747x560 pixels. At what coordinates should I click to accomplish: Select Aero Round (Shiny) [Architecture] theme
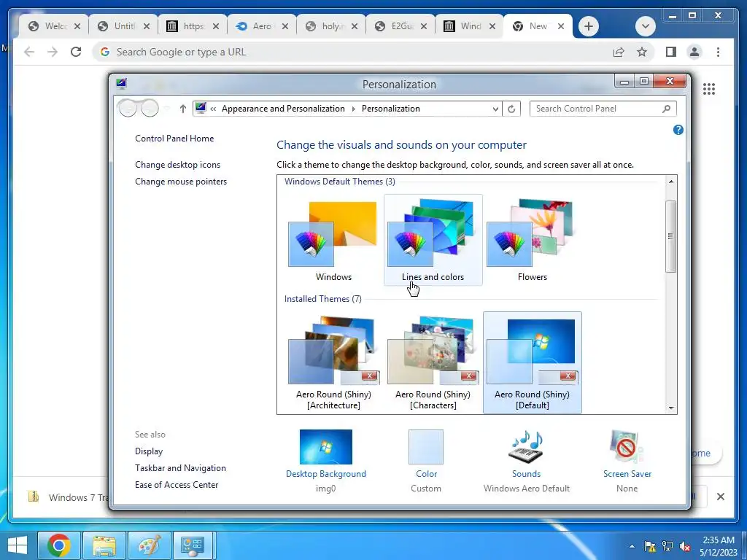(333, 362)
